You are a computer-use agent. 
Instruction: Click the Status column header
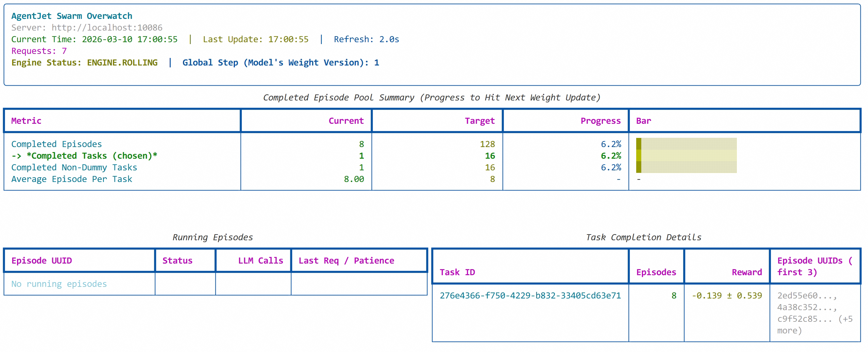(177, 260)
